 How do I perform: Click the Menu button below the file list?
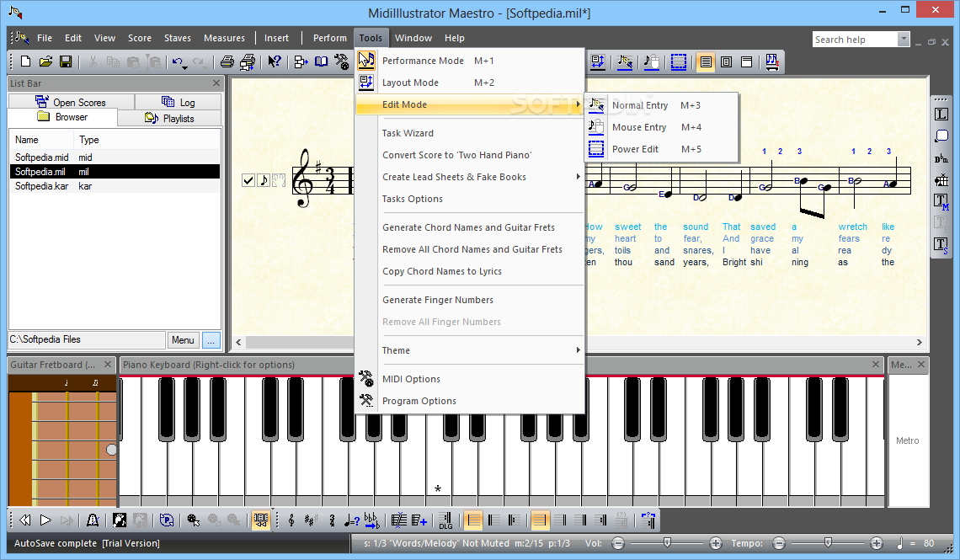[x=183, y=339]
